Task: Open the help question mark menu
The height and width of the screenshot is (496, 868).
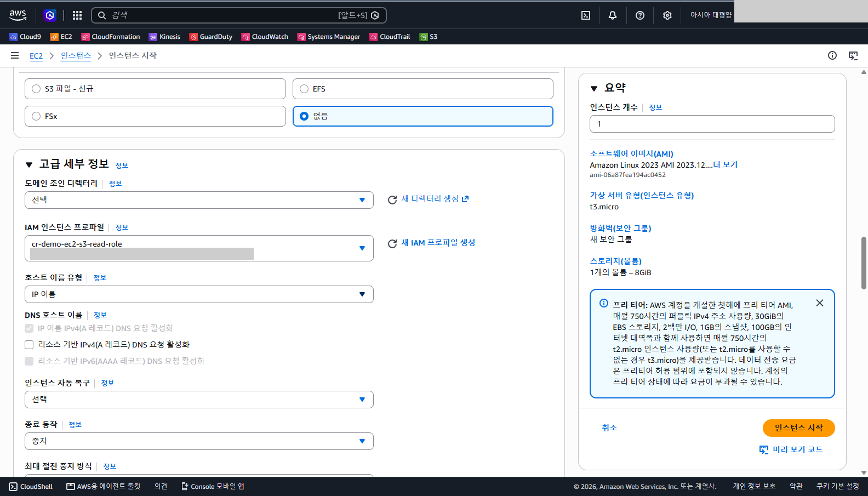Action: click(x=640, y=15)
